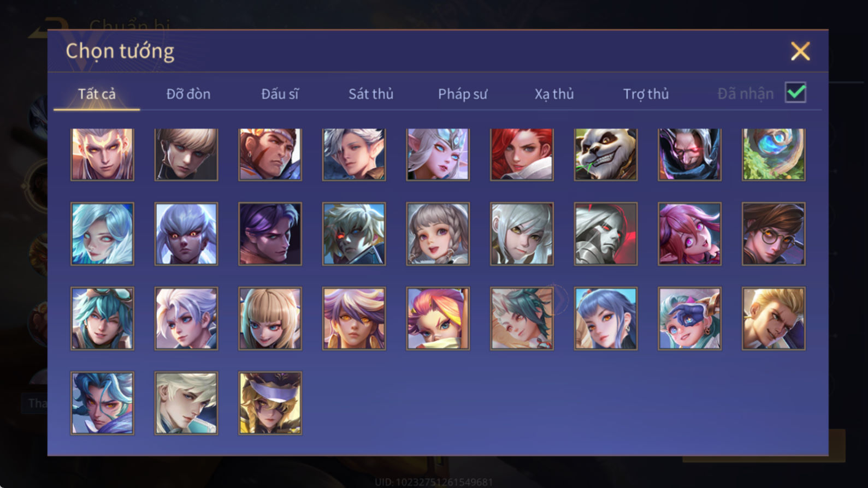Viewport: 868px width, 488px height.
Task: Open the Xạ thủ tab
Action: click(x=554, y=94)
